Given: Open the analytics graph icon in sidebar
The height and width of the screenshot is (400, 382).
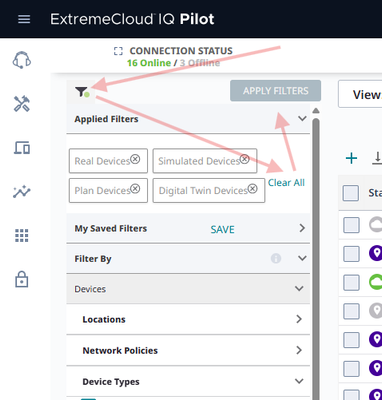Looking at the screenshot, I should pos(22,192).
